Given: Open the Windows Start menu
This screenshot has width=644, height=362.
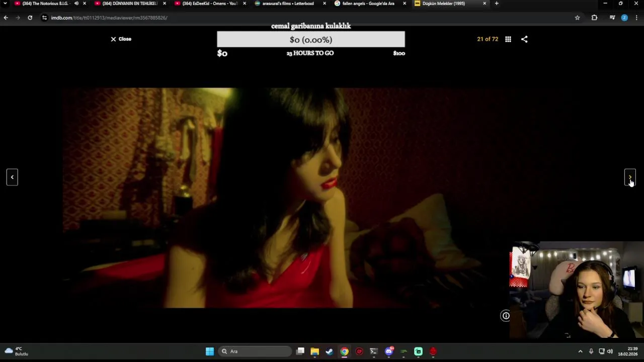Looking at the screenshot, I should tap(210, 351).
